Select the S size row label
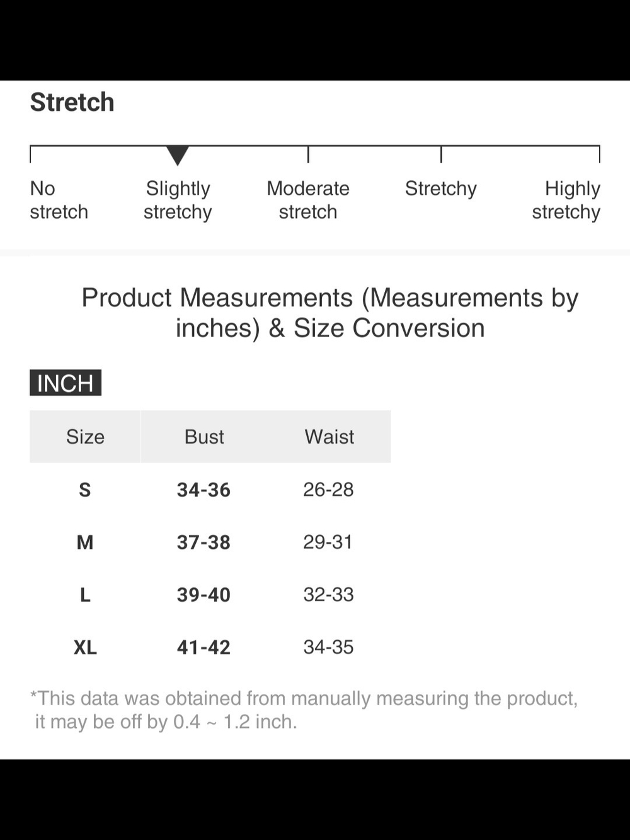The width and height of the screenshot is (630, 840). pos(85,490)
